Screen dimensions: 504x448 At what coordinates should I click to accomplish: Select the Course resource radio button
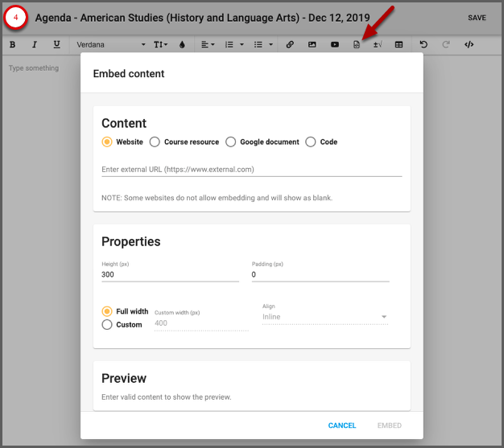(155, 142)
